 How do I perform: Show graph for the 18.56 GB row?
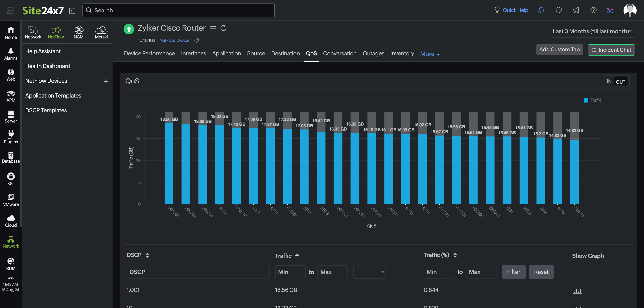(x=577, y=290)
